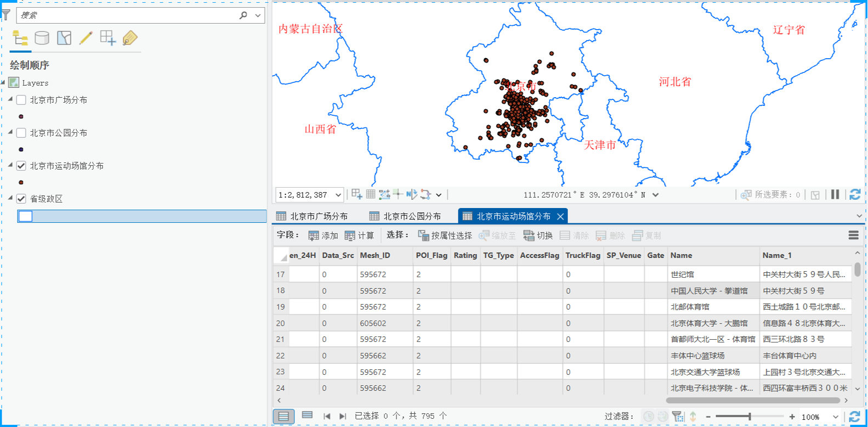Select the List by Drawing Order icon
The height and width of the screenshot is (427, 868).
[20, 38]
